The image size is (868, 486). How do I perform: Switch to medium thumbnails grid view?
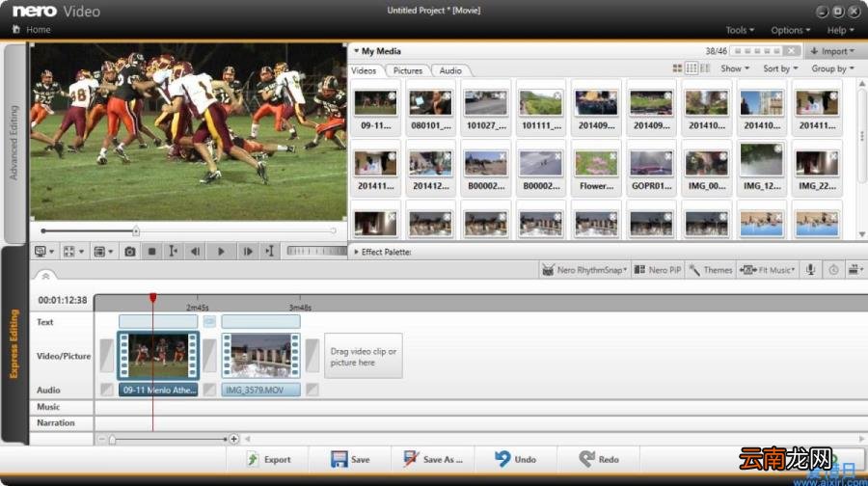[x=692, y=68]
